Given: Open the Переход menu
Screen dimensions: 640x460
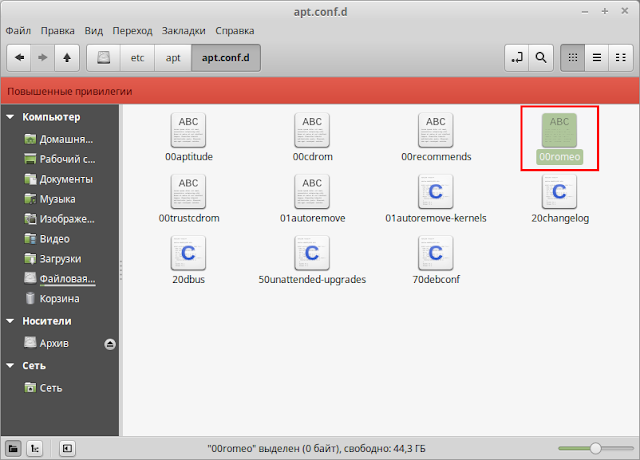Looking at the screenshot, I should click(132, 31).
